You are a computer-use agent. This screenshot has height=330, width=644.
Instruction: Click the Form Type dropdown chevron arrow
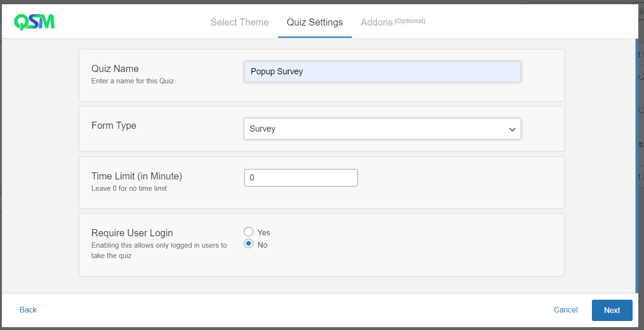pos(512,129)
